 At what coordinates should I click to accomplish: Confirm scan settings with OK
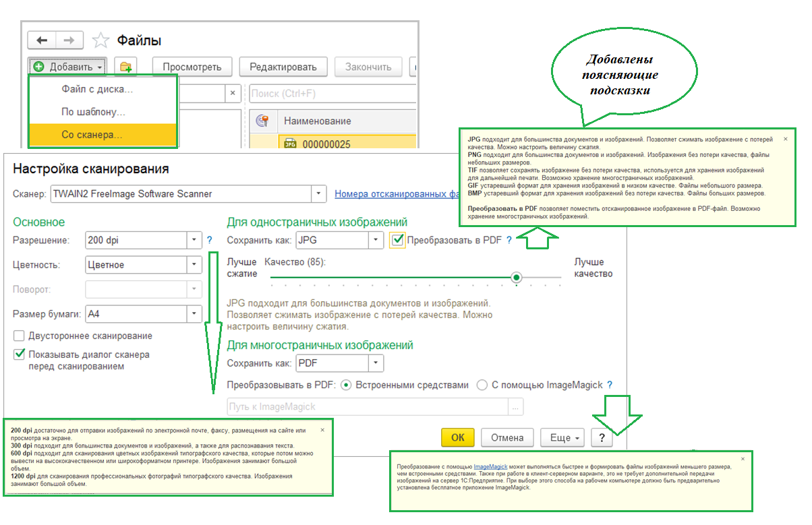(x=458, y=437)
